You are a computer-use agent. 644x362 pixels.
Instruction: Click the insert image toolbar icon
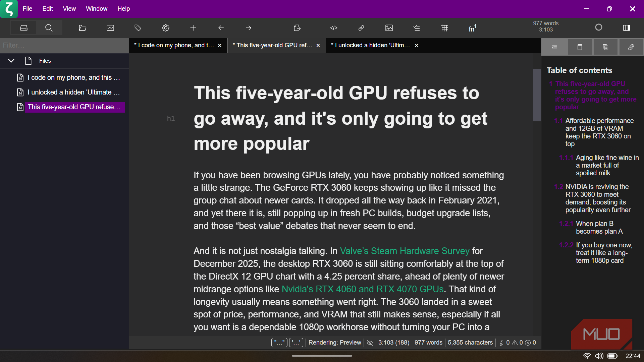(x=389, y=28)
